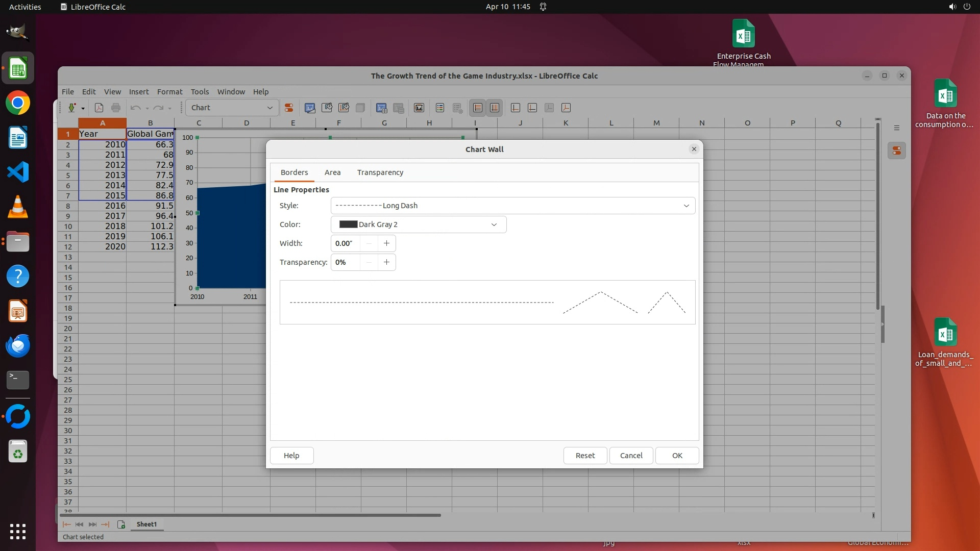This screenshot has height=551, width=980.
Task: Click the All Axes toolbar icon
Action: click(566, 108)
